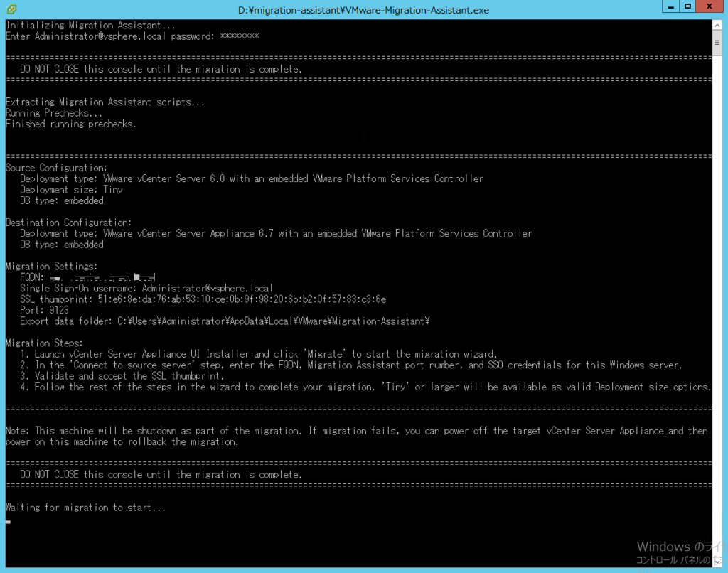Click the Single Sign-On username line

point(146,289)
